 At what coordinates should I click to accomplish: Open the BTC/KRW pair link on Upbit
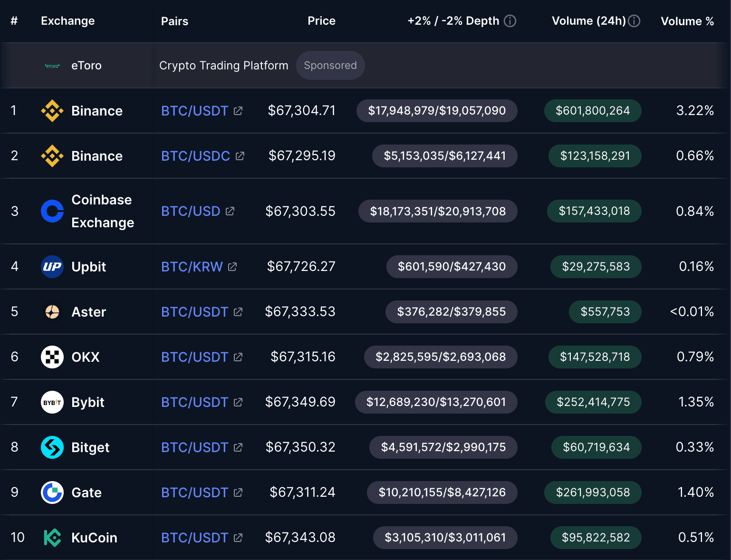click(231, 267)
